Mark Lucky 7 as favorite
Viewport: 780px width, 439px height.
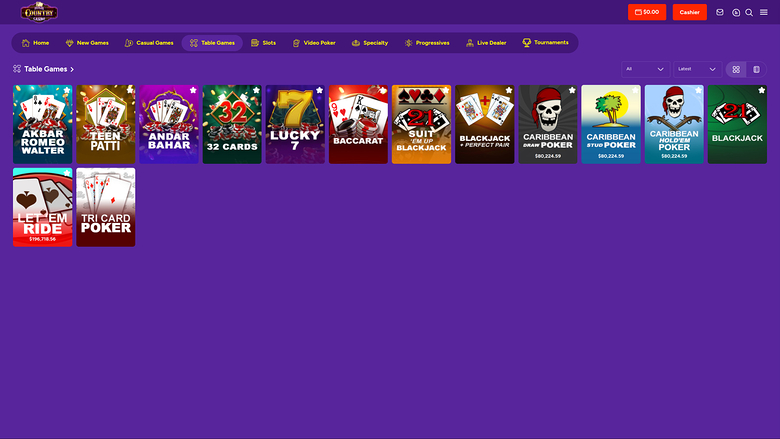[x=319, y=90]
